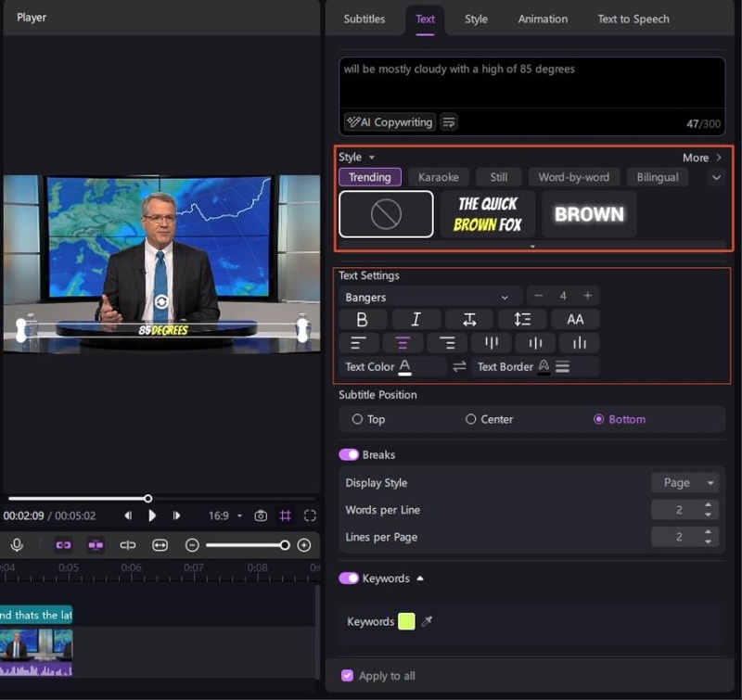Set vertical alignment to top
This screenshot has width=742, height=700.
coord(492,343)
